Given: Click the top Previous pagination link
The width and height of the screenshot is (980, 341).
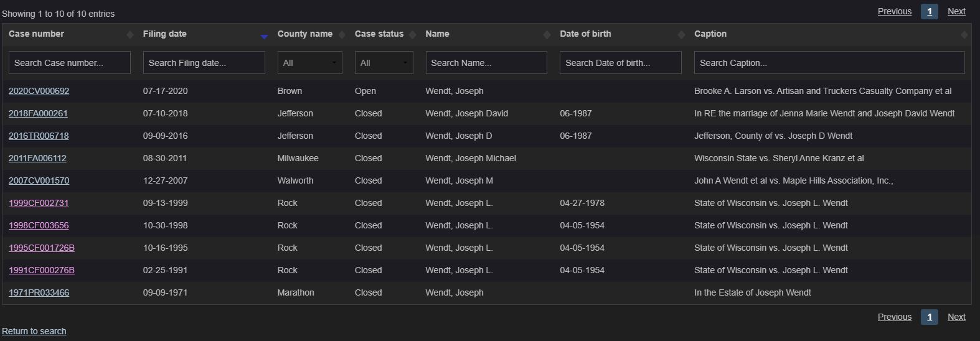Looking at the screenshot, I should point(894,11).
